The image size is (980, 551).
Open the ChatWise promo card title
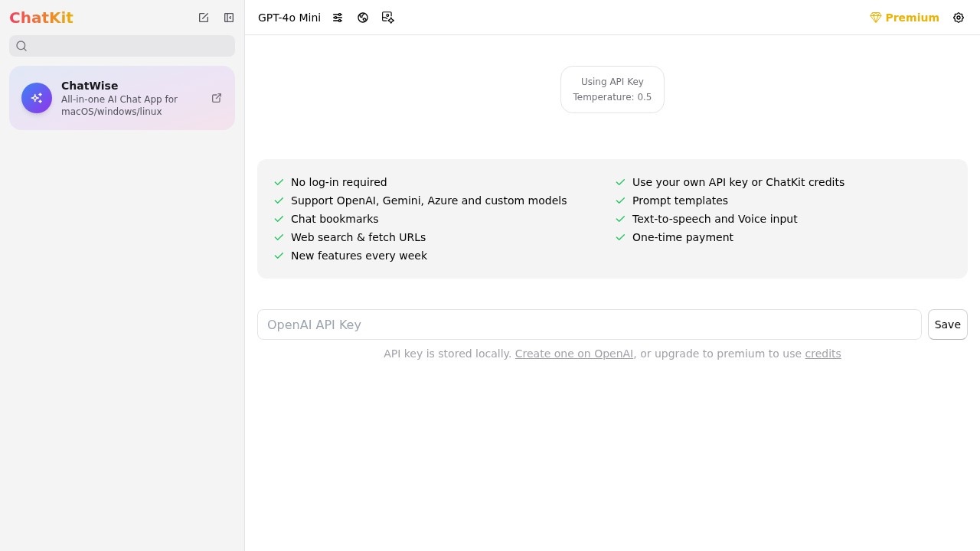tap(90, 86)
